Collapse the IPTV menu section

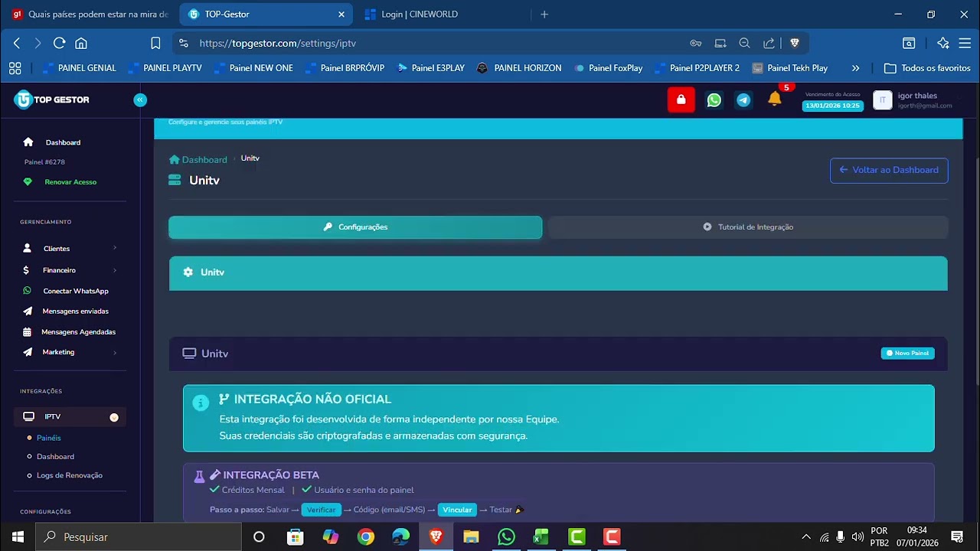[114, 417]
